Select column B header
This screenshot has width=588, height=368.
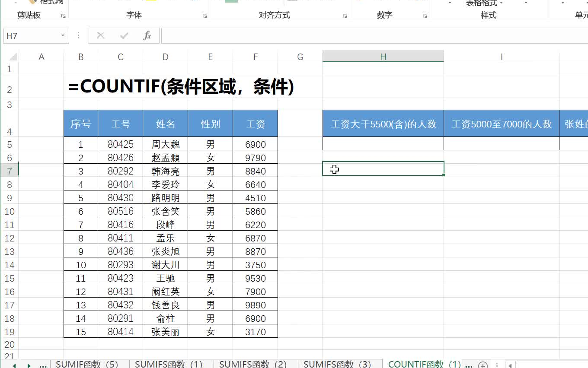coord(81,57)
